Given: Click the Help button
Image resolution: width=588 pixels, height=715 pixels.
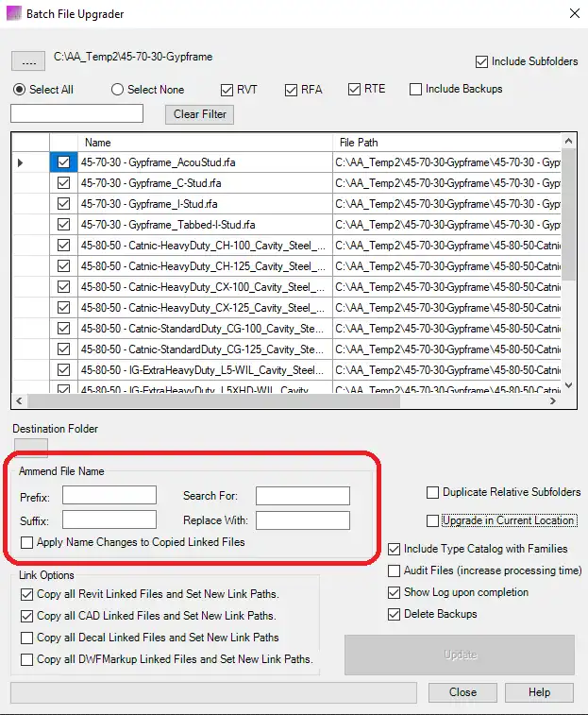Looking at the screenshot, I should click(x=539, y=692).
